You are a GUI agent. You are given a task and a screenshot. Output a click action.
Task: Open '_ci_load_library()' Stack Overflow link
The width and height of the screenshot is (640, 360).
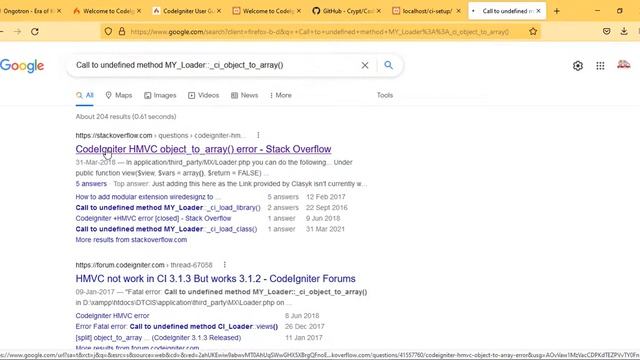click(168, 207)
